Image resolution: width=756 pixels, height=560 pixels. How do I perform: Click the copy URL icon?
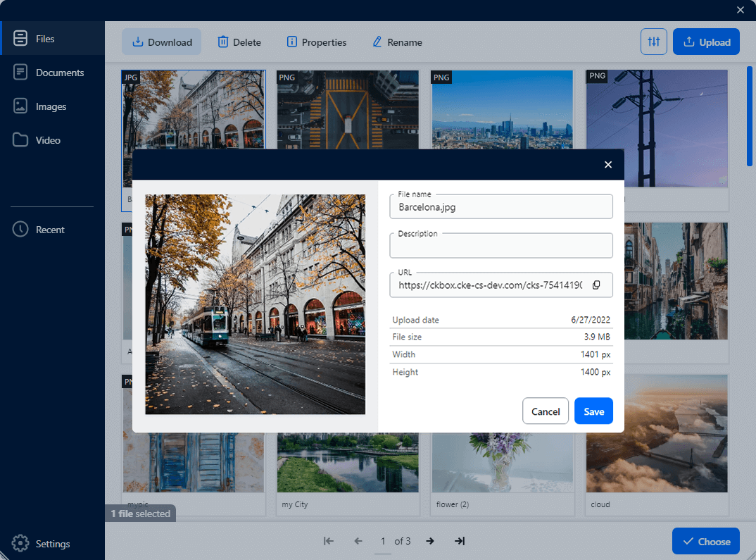click(x=596, y=285)
